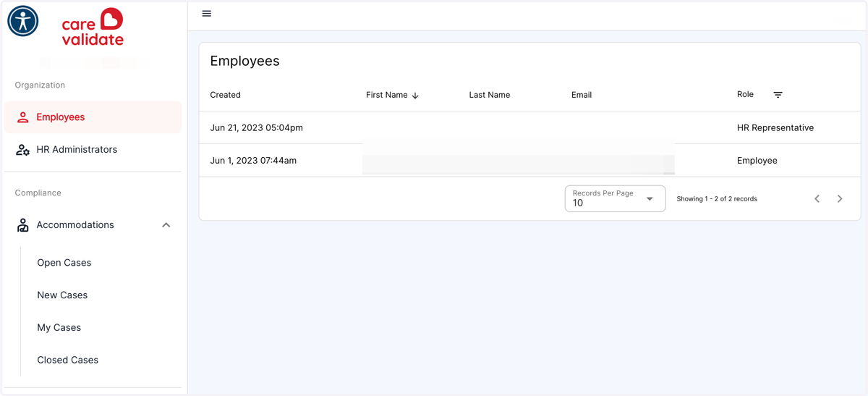
Task: Sort by the Created column header
Action: [226, 95]
